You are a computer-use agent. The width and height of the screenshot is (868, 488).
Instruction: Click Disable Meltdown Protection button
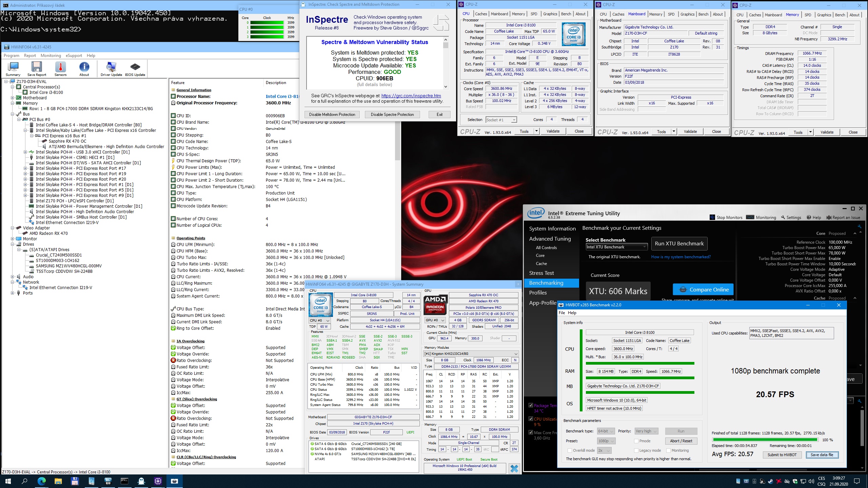pos(332,115)
